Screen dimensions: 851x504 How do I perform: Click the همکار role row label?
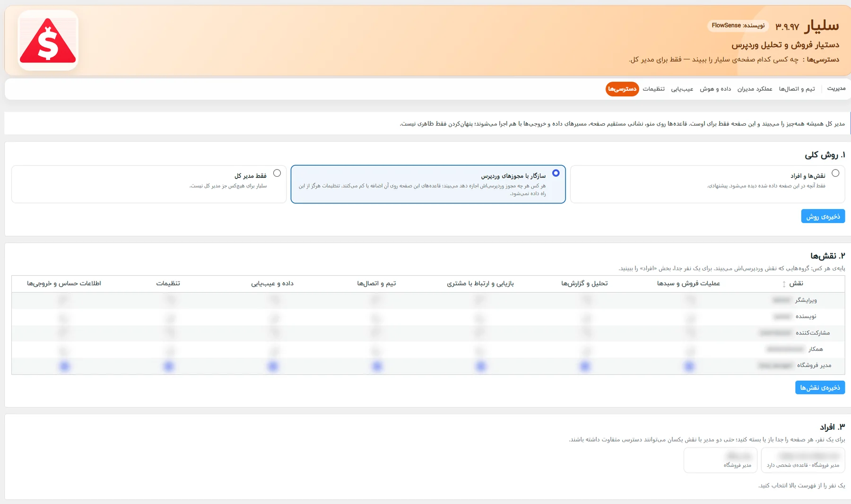coord(816,349)
